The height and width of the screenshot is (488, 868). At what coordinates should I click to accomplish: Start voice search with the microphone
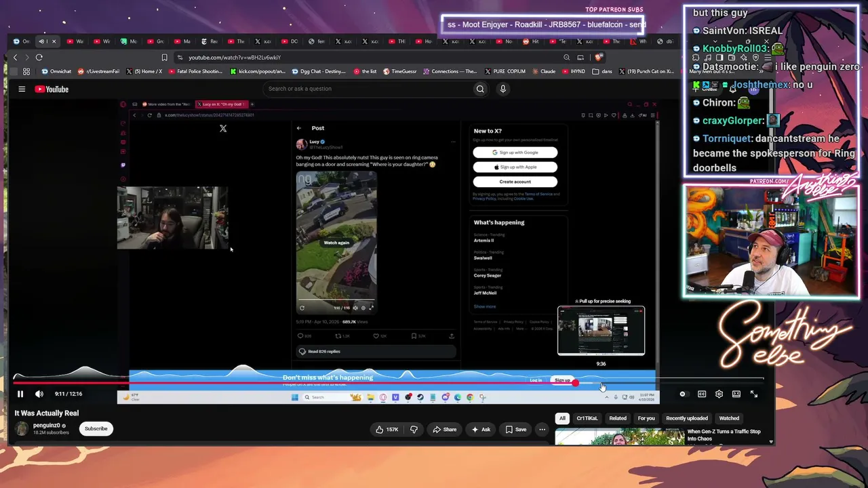pos(502,89)
